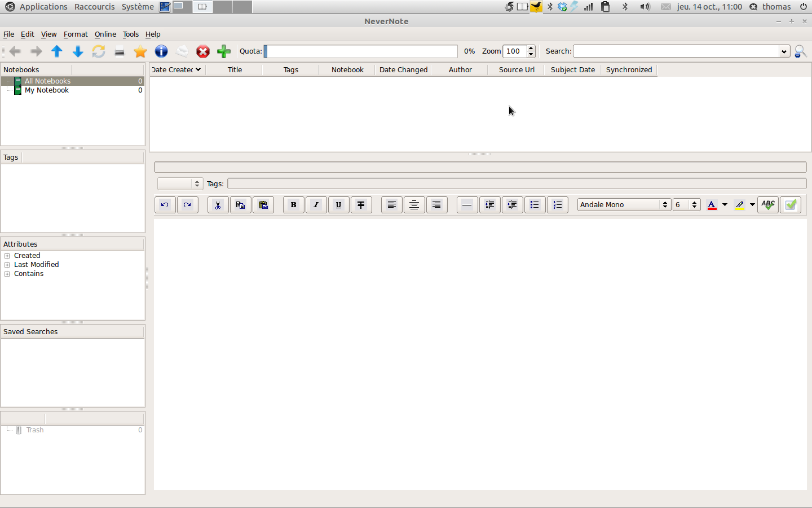Click the Paste clipboard button
The width and height of the screenshot is (812, 508).
(x=263, y=205)
